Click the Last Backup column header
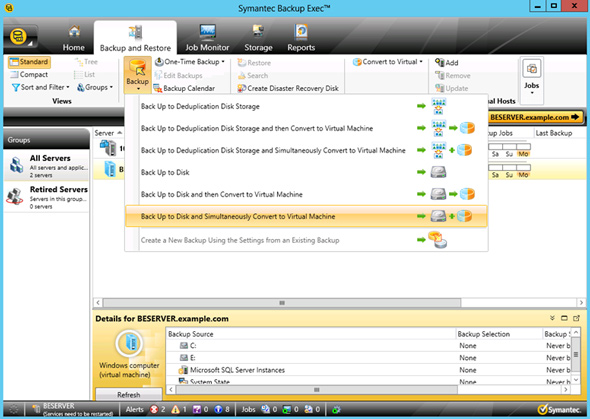 click(554, 133)
